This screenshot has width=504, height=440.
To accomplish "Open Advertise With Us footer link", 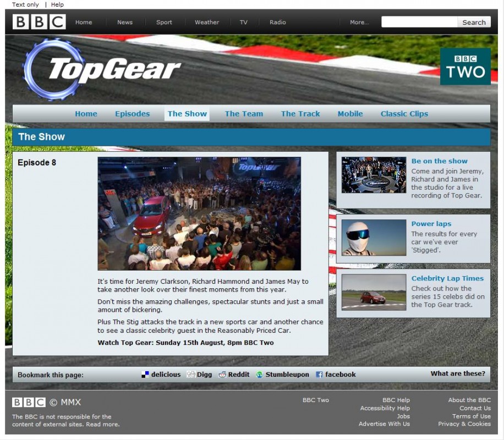I will pyautogui.click(x=384, y=424).
